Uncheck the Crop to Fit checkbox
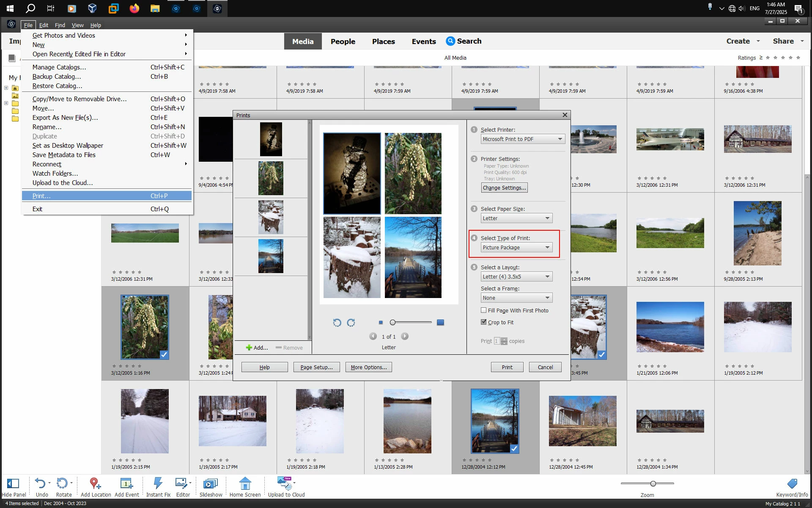 483,322
